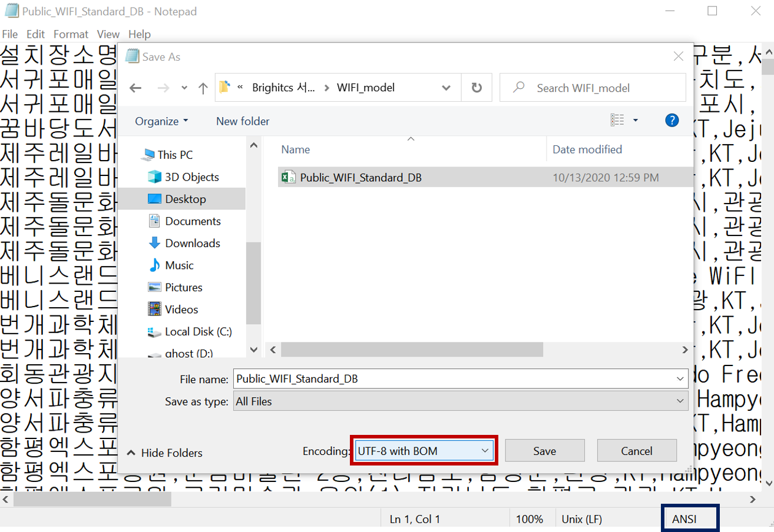
Task: Open the Help question mark icon
Action: click(672, 121)
